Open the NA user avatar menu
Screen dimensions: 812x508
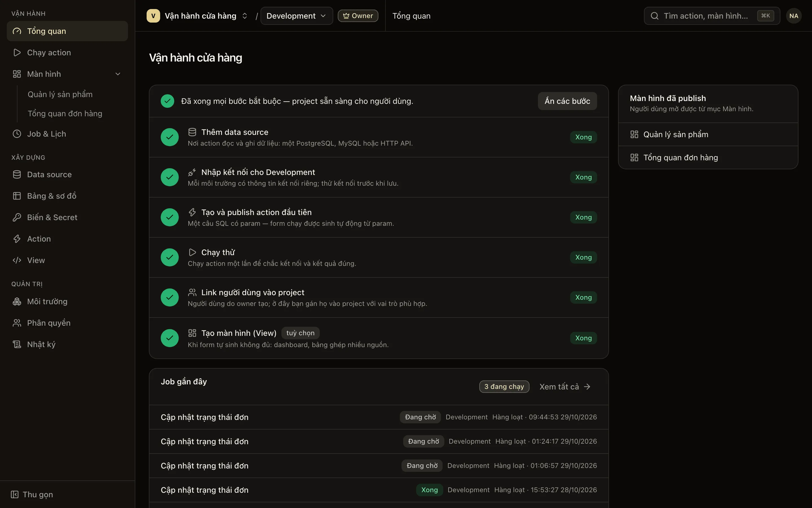pyautogui.click(x=794, y=16)
